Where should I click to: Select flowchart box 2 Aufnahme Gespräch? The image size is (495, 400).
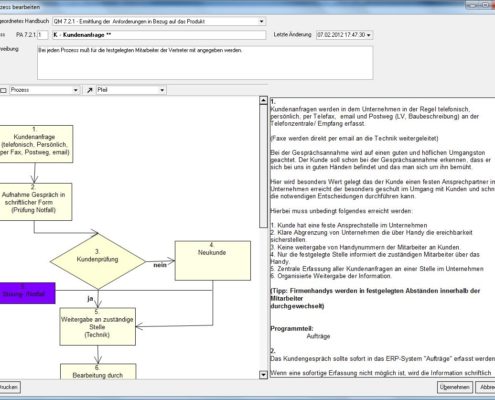pos(35,202)
